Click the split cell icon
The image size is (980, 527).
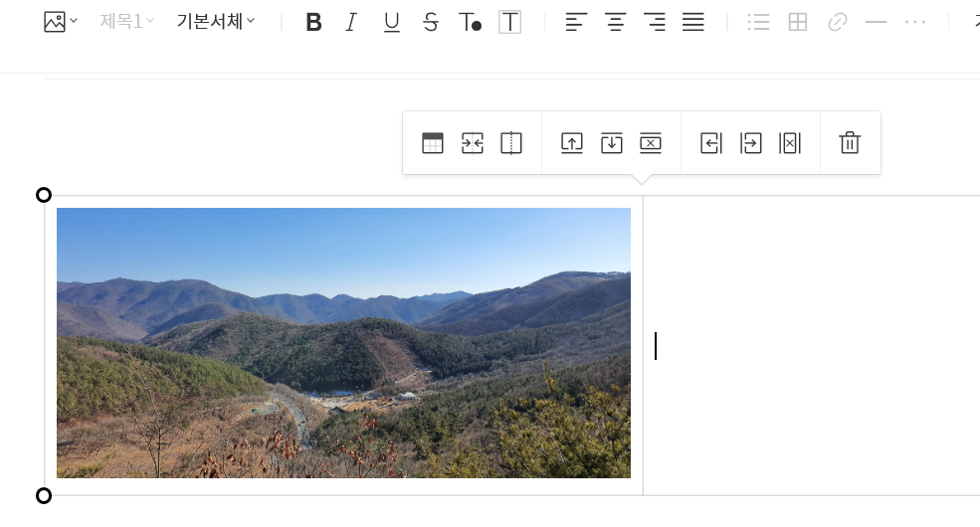511,143
